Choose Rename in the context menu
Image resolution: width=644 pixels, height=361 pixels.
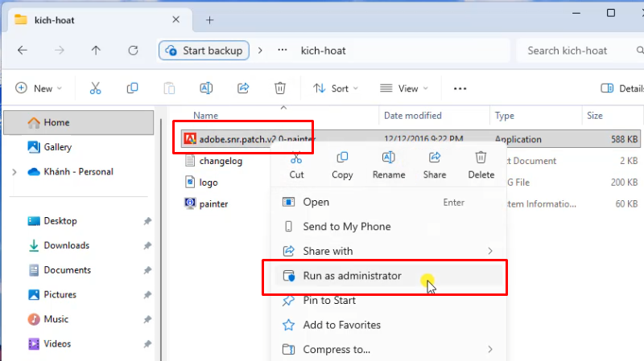389,166
